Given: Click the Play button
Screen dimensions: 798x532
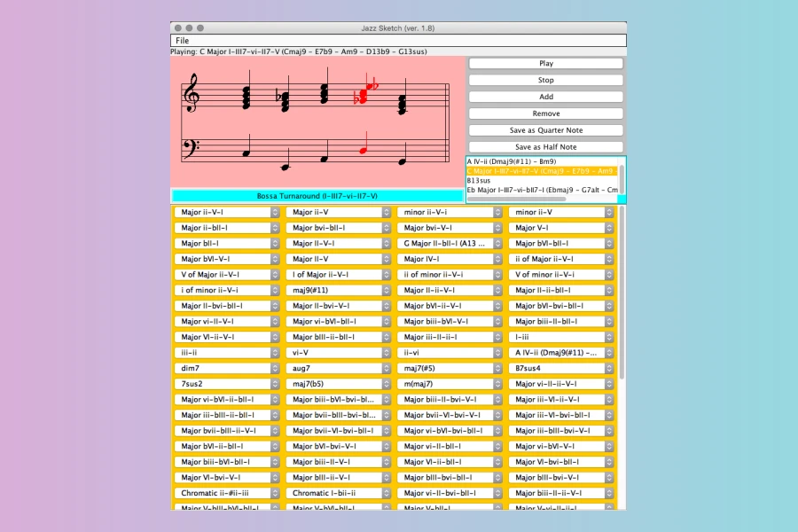Looking at the screenshot, I should pyautogui.click(x=545, y=64).
